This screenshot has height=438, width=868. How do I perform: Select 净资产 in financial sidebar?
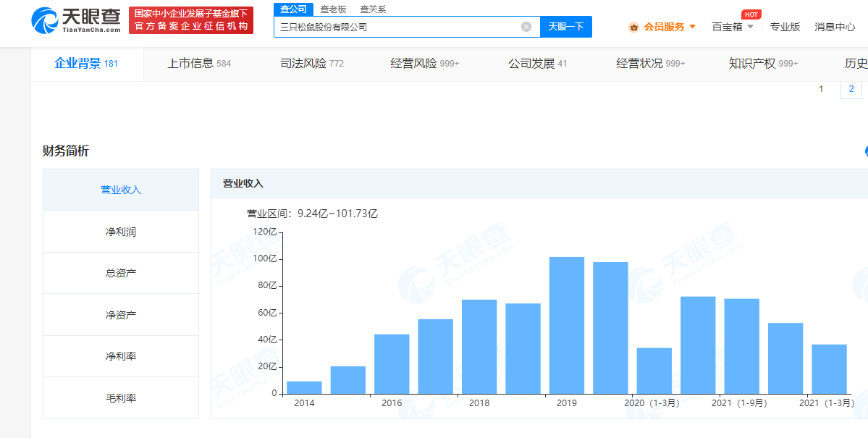[121, 314]
